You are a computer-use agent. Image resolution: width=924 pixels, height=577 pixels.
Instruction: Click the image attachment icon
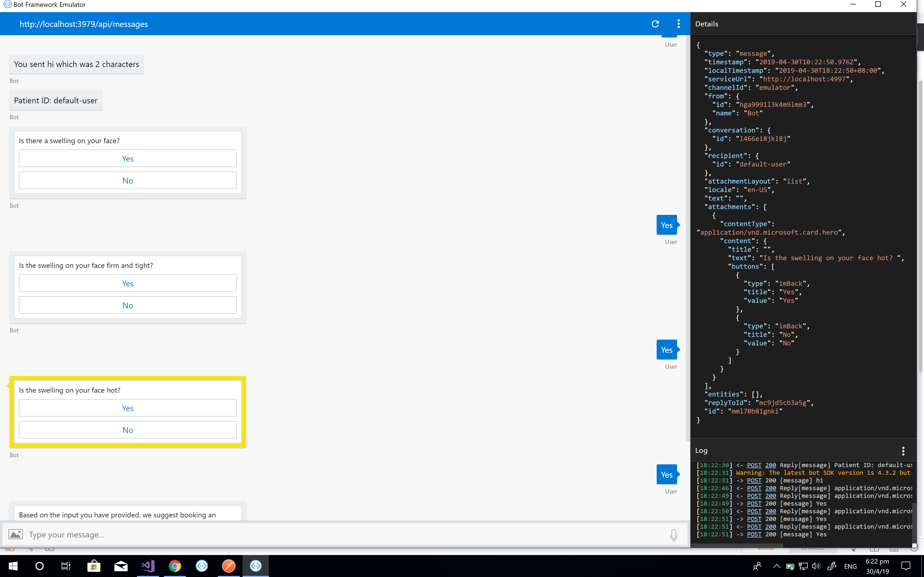[x=16, y=534]
